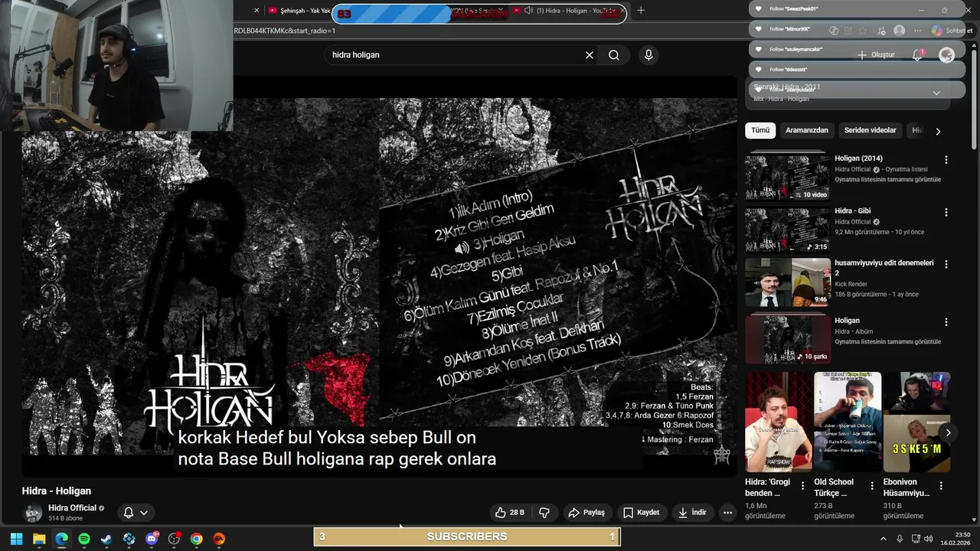Image resolution: width=980 pixels, height=551 pixels.
Task: Open Edge profile avatar icon
Action: tap(899, 31)
